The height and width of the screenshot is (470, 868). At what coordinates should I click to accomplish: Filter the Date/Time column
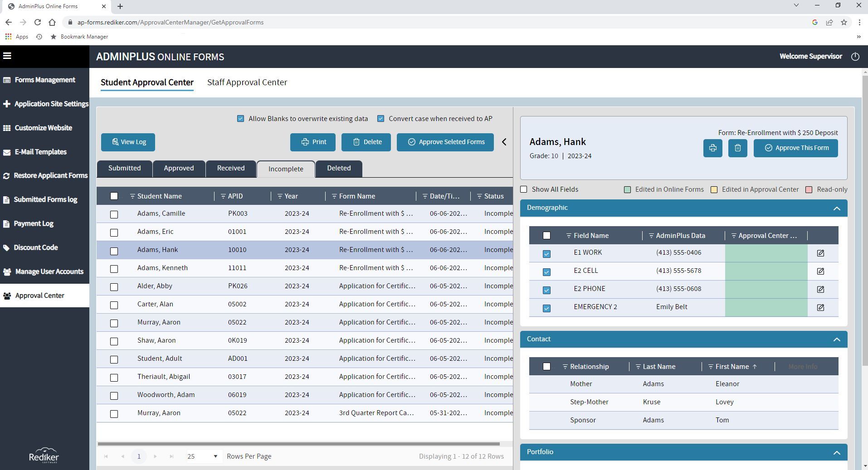click(425, 196)
